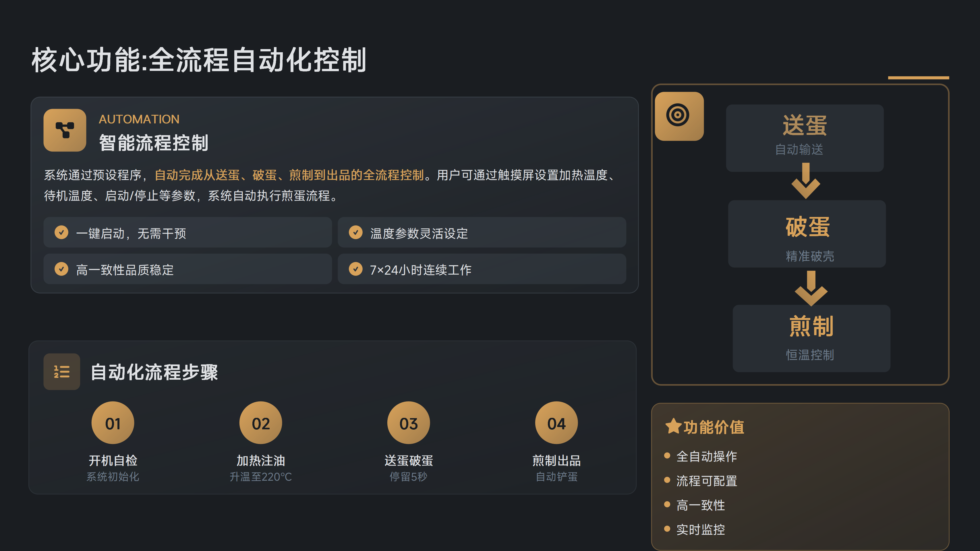Click the gold accent bar at top right
980x551 pixels.
tap(918, 78)
